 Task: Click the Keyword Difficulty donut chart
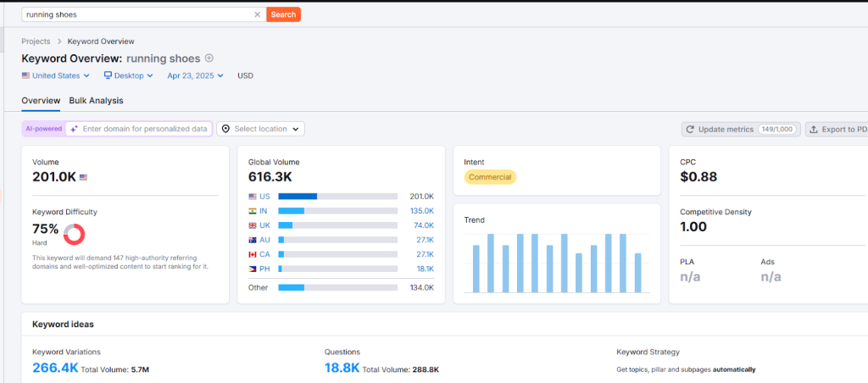75,234
